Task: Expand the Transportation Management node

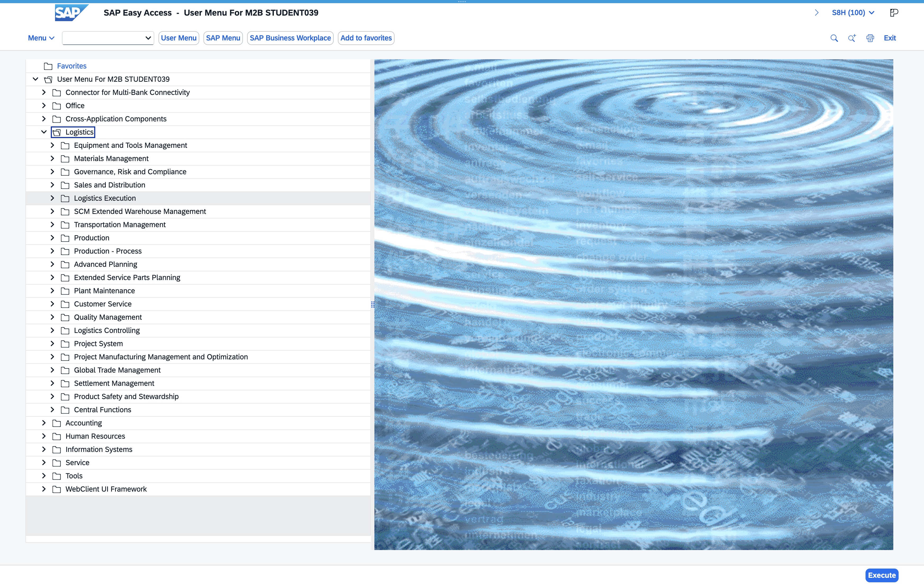Action: (53, 225)
